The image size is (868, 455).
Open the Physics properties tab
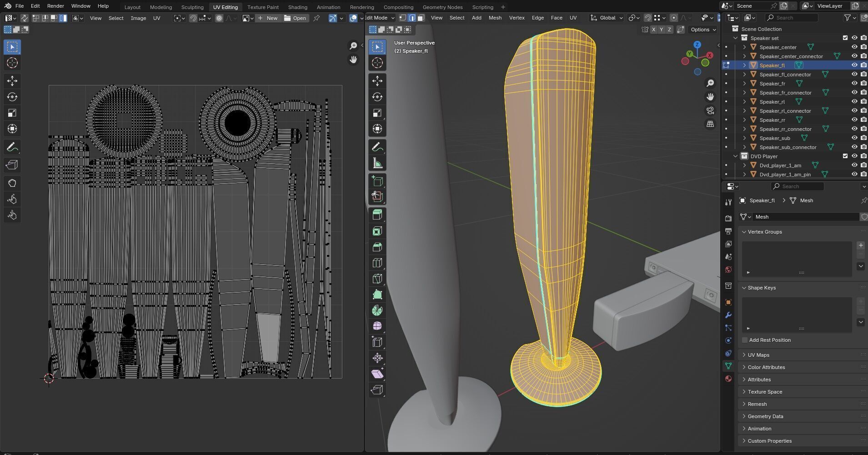point(728,340)
